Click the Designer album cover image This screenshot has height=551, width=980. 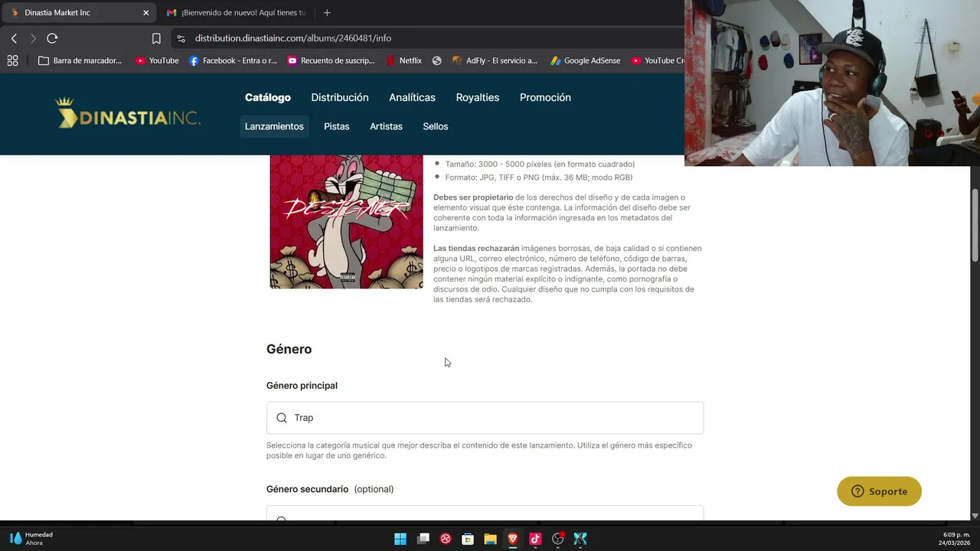click(346, 222)
